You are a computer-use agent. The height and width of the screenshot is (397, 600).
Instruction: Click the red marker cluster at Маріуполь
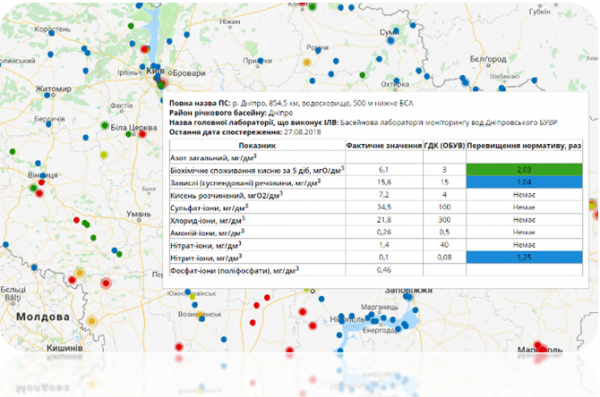pos(541,348)
